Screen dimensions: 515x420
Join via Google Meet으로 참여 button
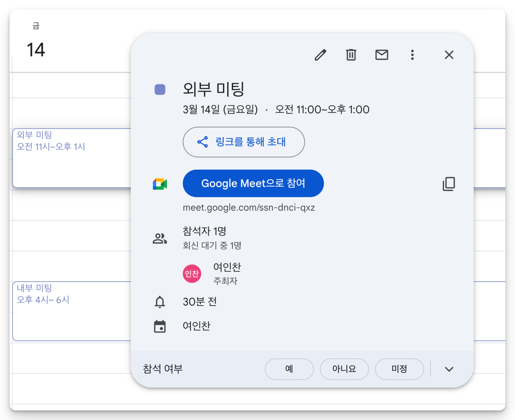pyautogui.click(x=253, y=183)
